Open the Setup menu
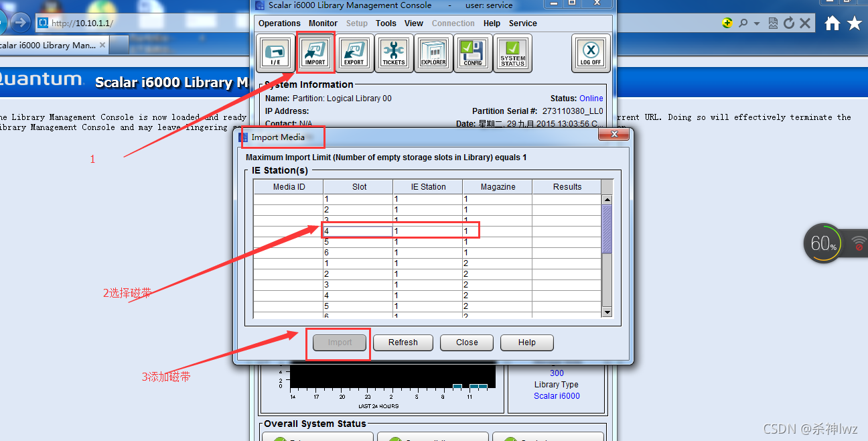This screenshot has height=441, width=868. [x=357, y=23]
